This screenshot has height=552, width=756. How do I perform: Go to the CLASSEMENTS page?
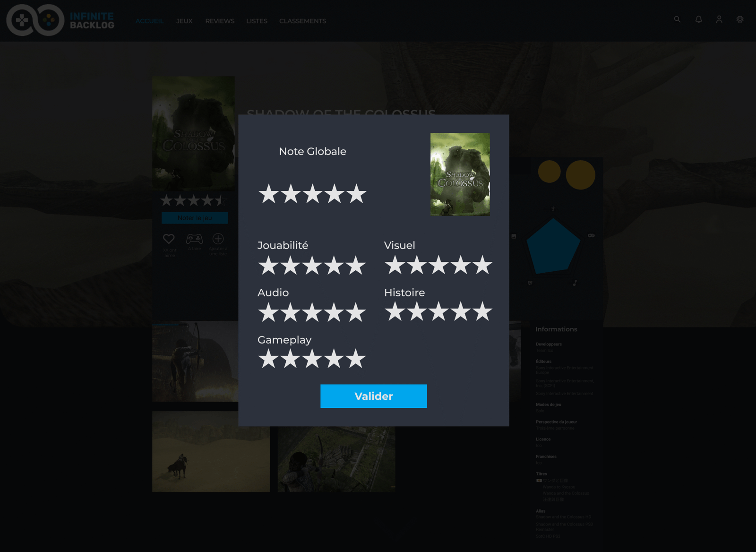(302, 21)
